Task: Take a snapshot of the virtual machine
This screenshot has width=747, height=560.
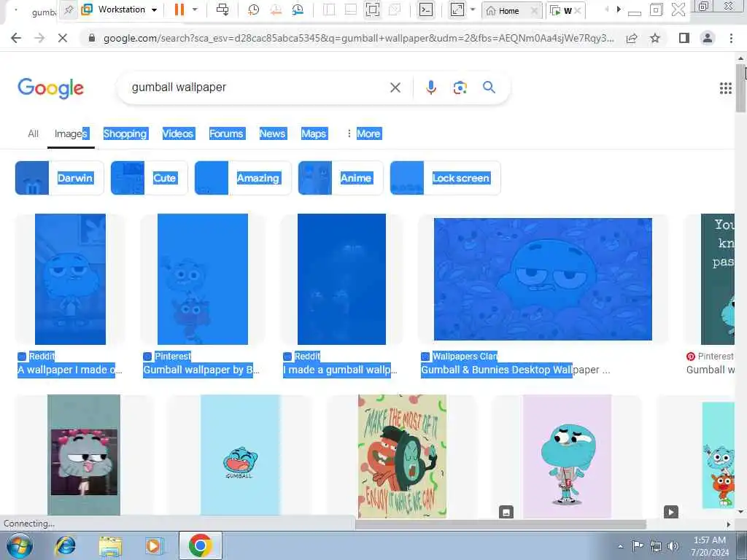Action: (253, 9)
